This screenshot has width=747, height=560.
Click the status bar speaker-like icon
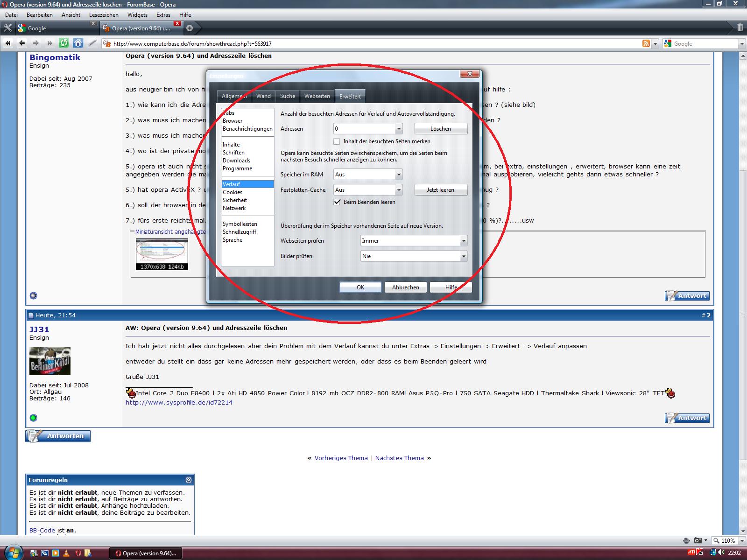click(x=686, y=540)
